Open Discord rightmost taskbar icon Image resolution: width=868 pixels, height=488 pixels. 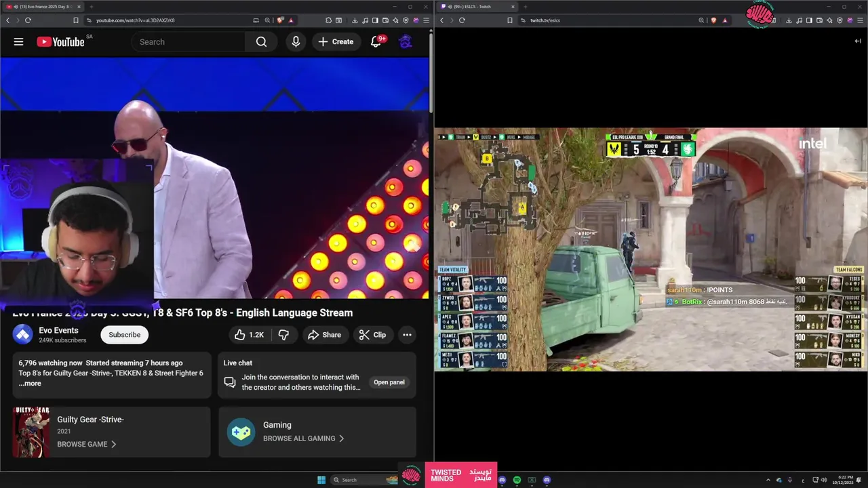pyautogui.click(x=547, y=480)
